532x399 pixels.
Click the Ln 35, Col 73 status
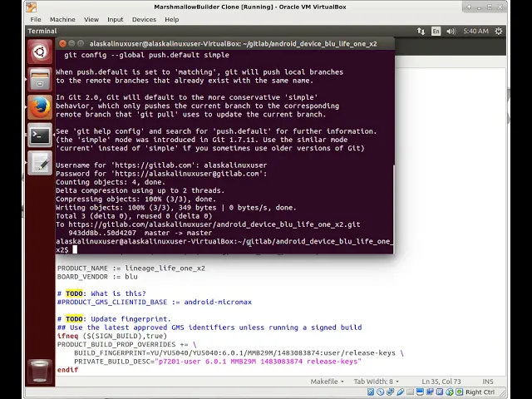441,382
